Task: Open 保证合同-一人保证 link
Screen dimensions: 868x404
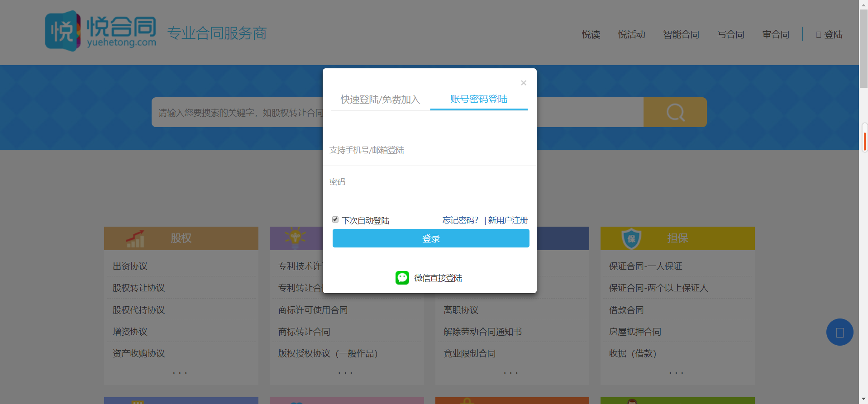Action: (645, 266)
